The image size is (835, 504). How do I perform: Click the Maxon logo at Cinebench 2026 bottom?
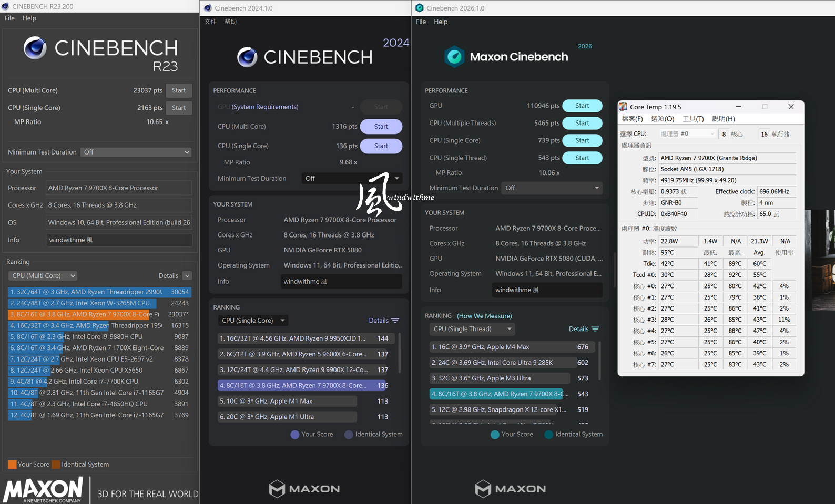[510, 489]
